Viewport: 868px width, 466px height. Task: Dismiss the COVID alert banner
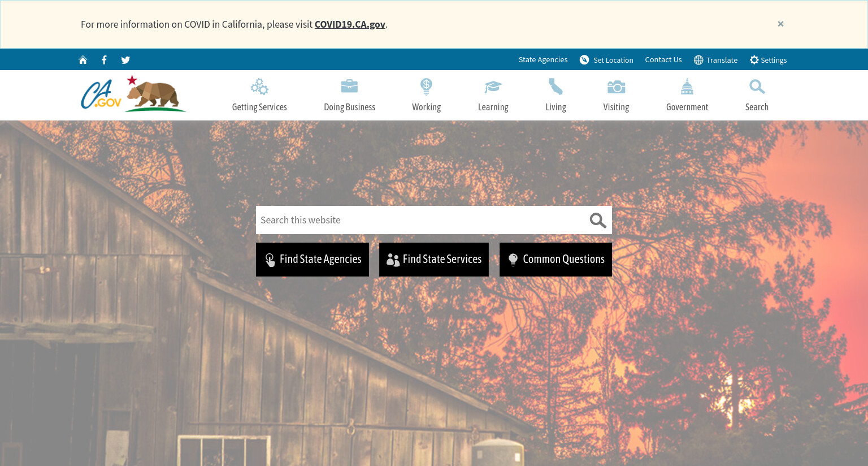tap(780, 24)
